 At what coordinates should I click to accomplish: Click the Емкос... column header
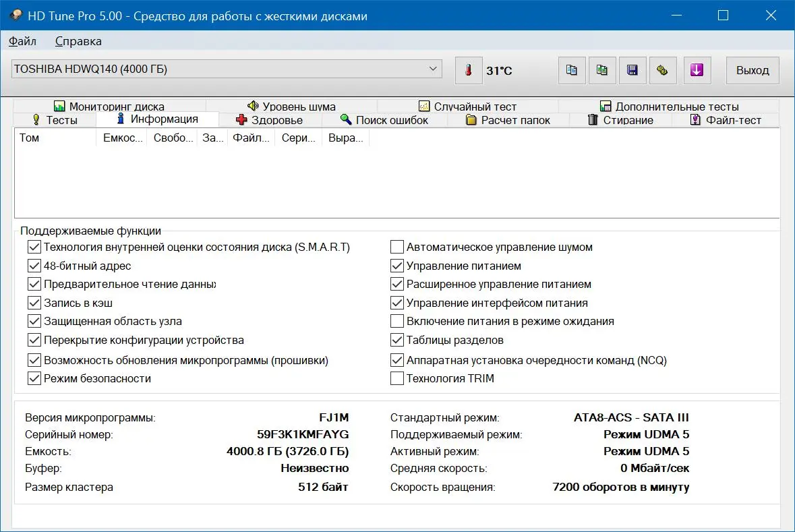click(121, 138)
